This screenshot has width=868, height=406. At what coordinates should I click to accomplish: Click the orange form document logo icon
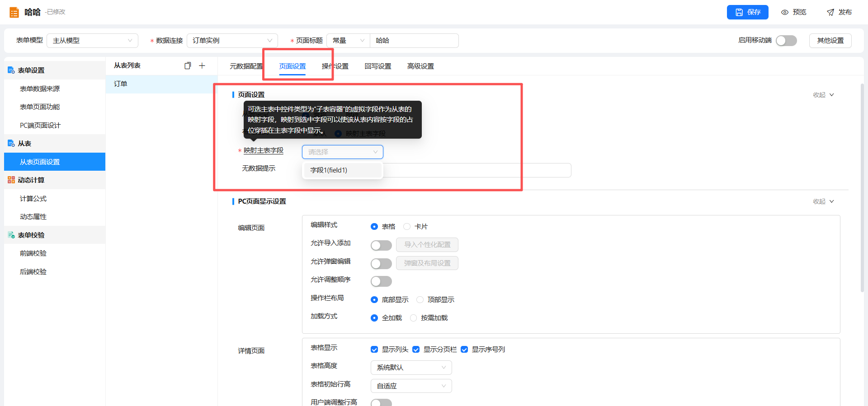click(14, 12)
